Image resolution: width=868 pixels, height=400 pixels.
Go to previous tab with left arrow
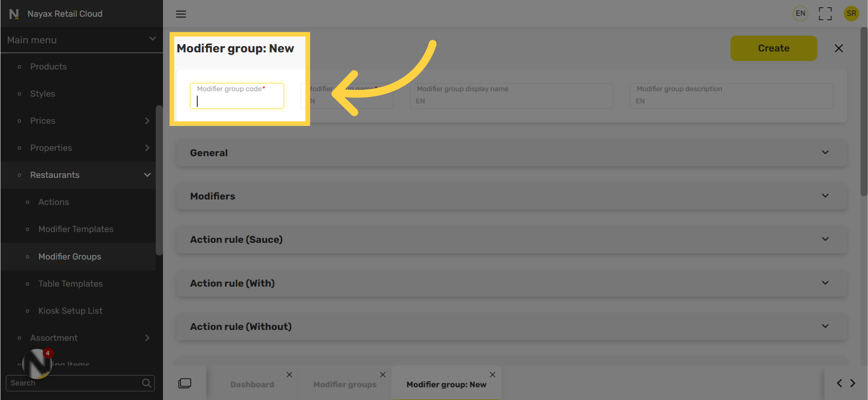(x=839, y=383)
